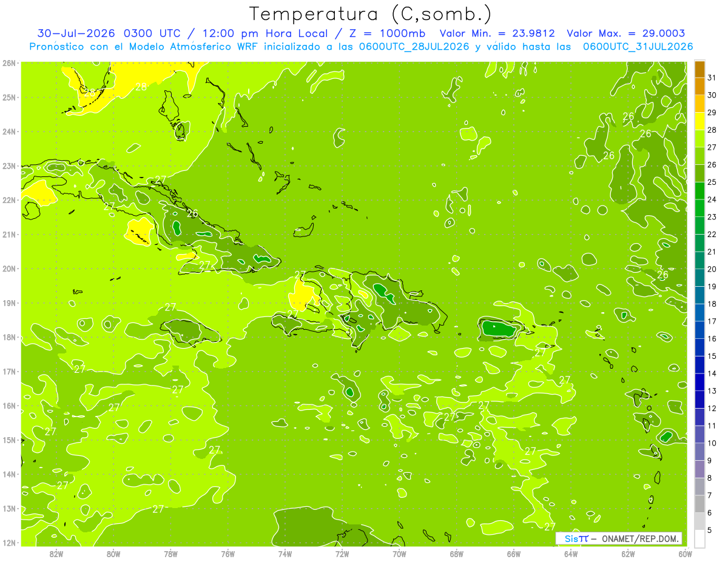728x562 pixels.
Task: Click the '26N' latitude axis label
Action: (x=8, y=63)
